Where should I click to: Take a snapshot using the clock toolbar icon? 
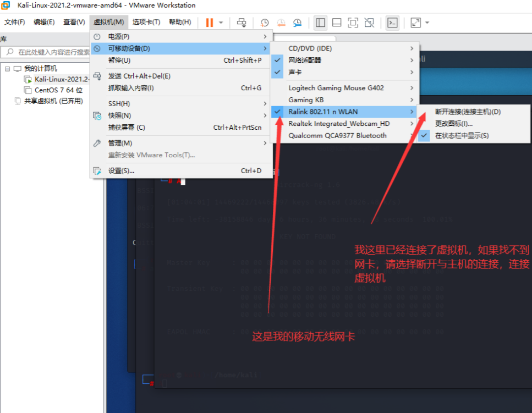265,23
